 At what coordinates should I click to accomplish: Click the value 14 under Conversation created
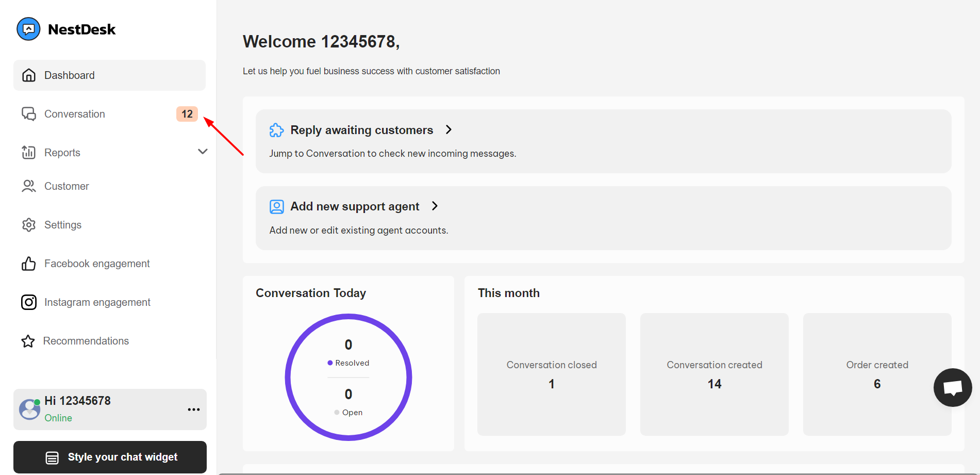[715, 384]
